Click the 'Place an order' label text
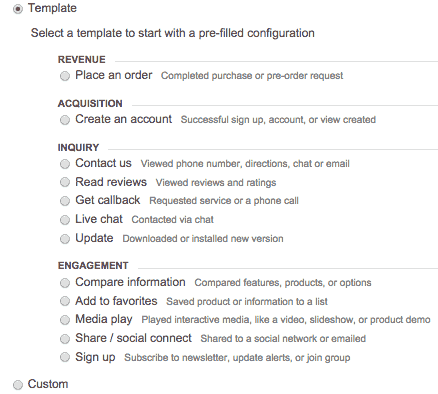Screen dimensions: 438x394 point(114,75)
